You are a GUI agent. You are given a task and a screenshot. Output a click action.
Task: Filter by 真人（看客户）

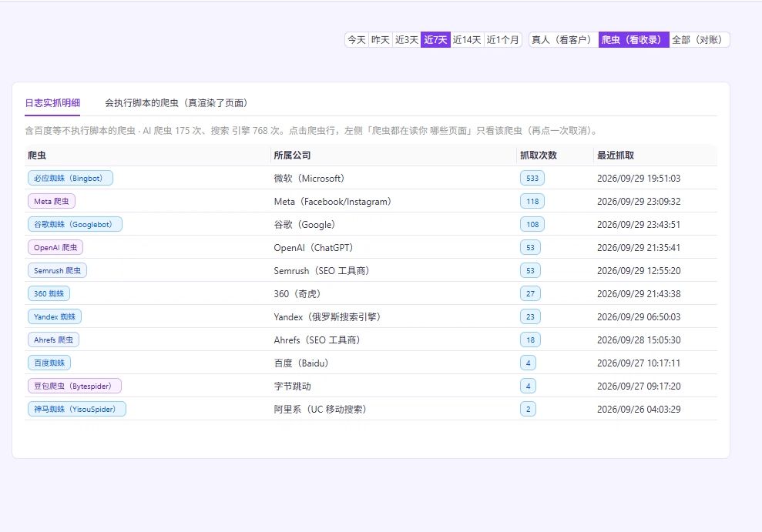click(564, 40)
